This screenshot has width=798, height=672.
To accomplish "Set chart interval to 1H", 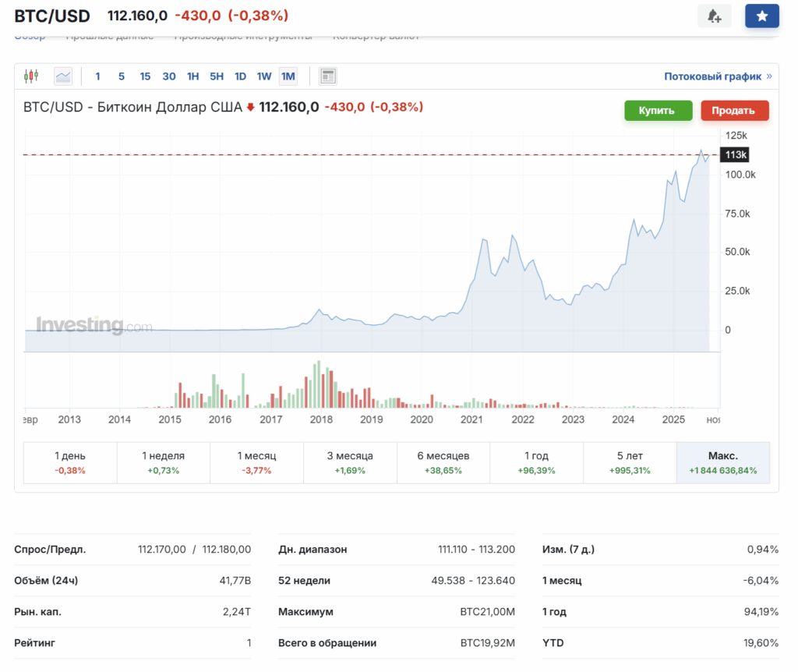I will (x=192, y=76).
